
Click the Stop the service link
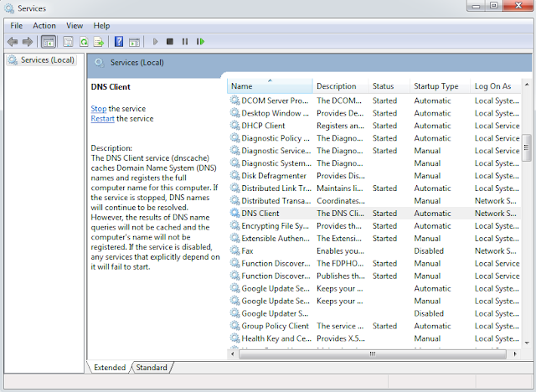99,109
